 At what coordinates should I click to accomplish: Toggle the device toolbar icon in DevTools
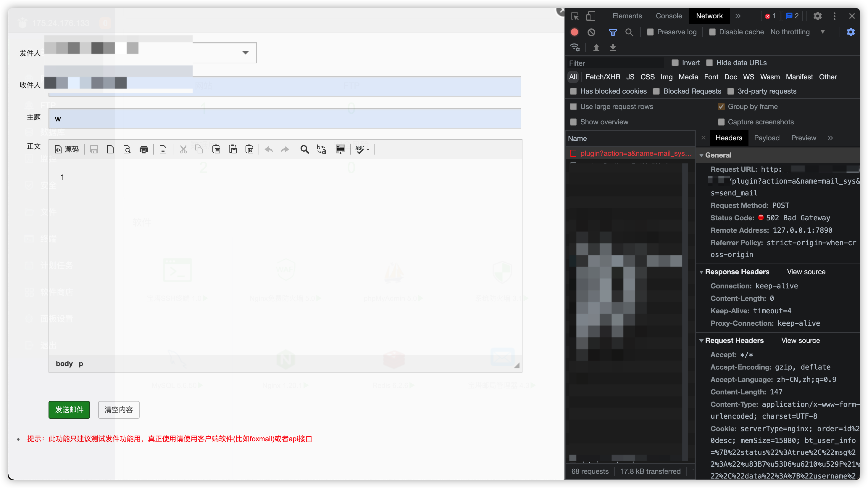(x=591, y=16)
